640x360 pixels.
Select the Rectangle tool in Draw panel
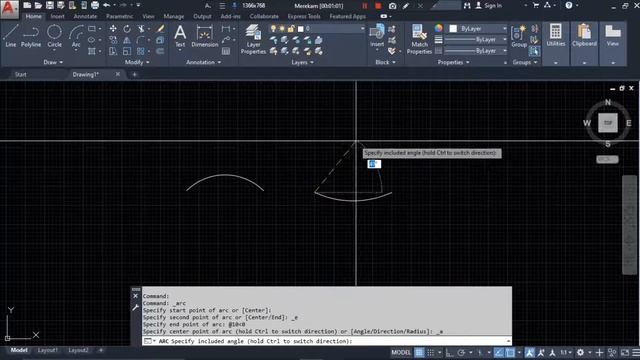pos(92,29)
